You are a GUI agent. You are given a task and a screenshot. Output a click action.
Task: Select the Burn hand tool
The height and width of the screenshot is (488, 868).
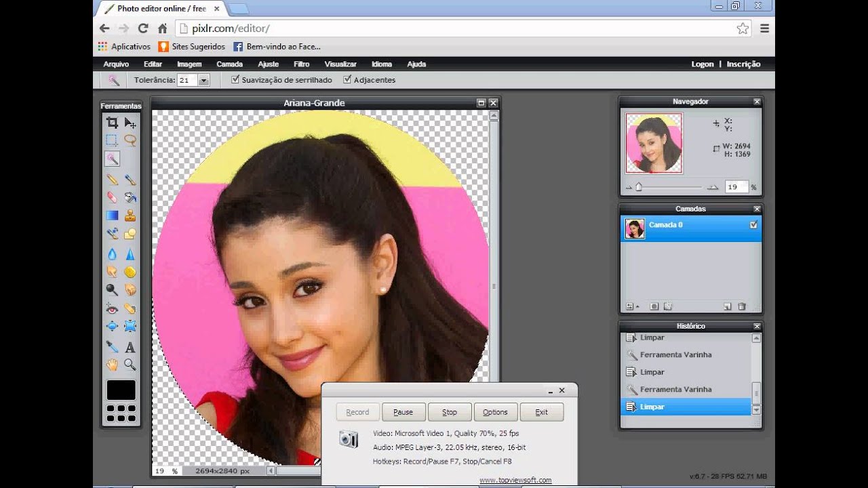point(130,290)
